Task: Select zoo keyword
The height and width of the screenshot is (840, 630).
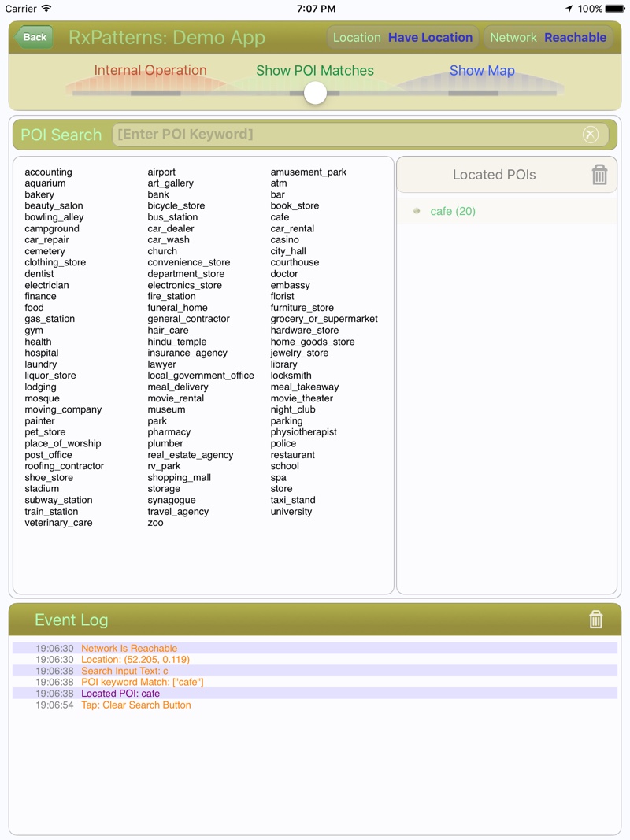Action: pyautogui.click(x=155, y=523)
